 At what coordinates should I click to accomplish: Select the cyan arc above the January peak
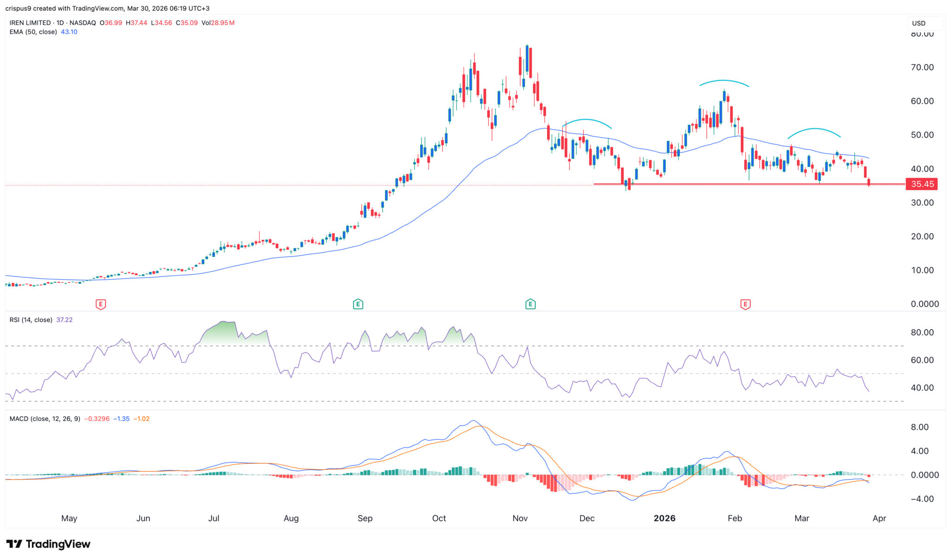(x=724, y=81)
